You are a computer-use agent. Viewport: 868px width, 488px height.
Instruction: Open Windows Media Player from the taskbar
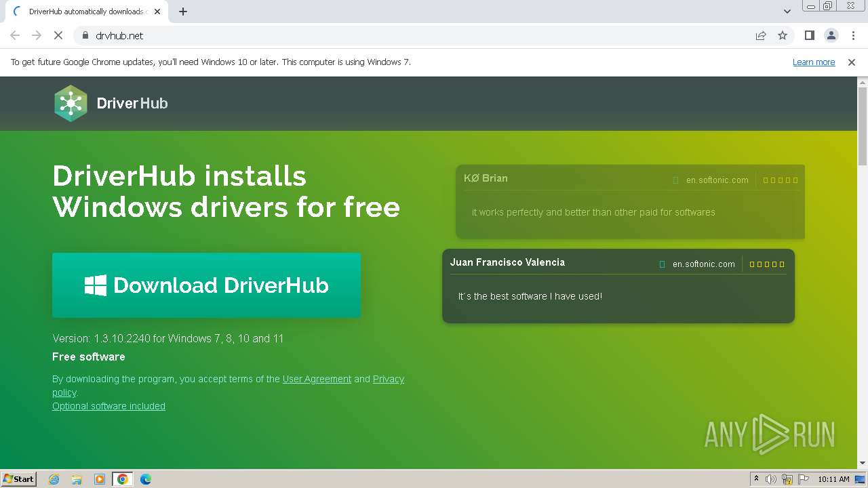[x=100, y=479]
